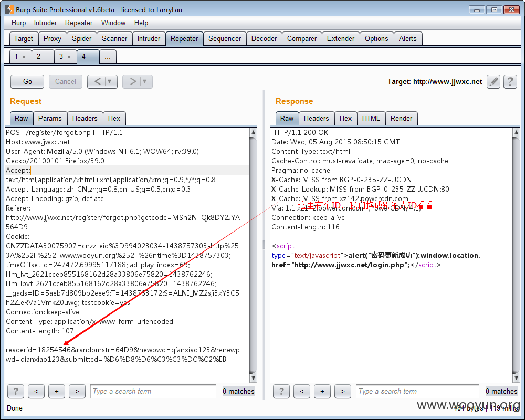Click the POST /register/forgot.php request line
This screenshot has width=525, height=420.
64,132
